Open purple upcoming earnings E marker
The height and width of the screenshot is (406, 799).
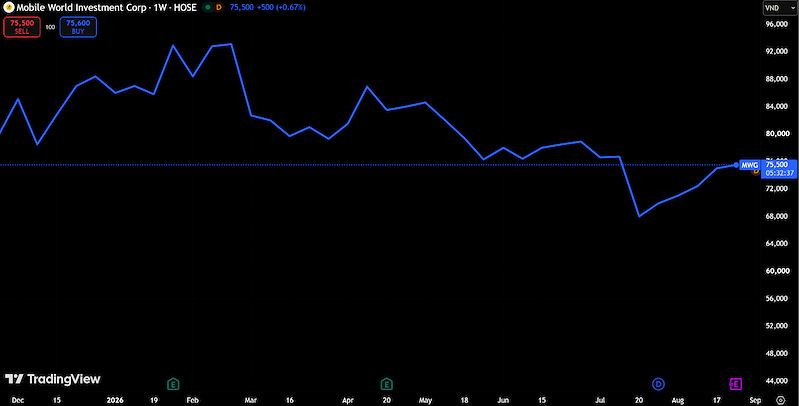[x=735, y=384]
